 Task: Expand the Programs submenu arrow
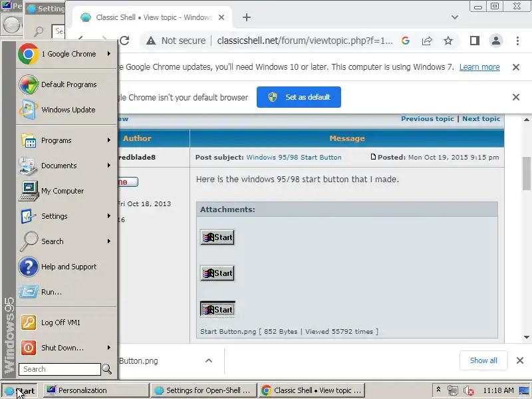pos(109,140)
